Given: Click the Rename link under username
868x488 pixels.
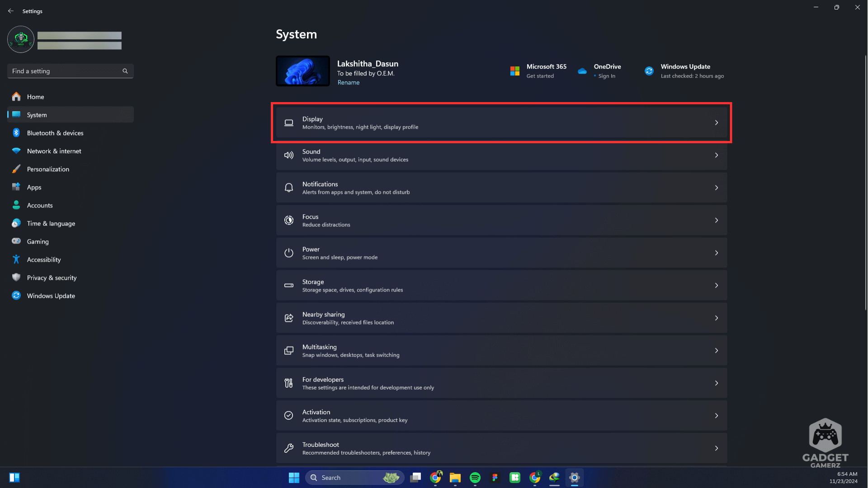Looking at the screenshot, I should (x=348, y=82).
